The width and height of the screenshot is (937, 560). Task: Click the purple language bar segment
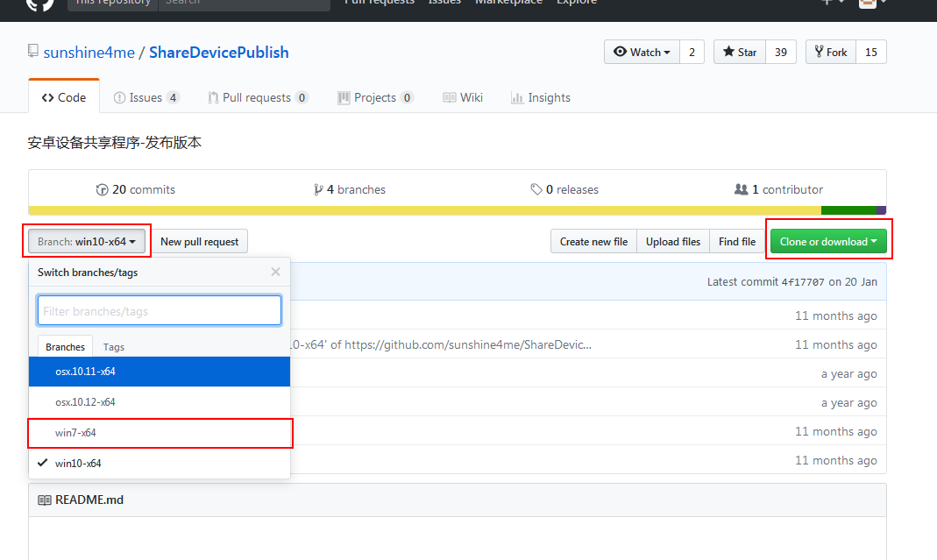point(882,210)
